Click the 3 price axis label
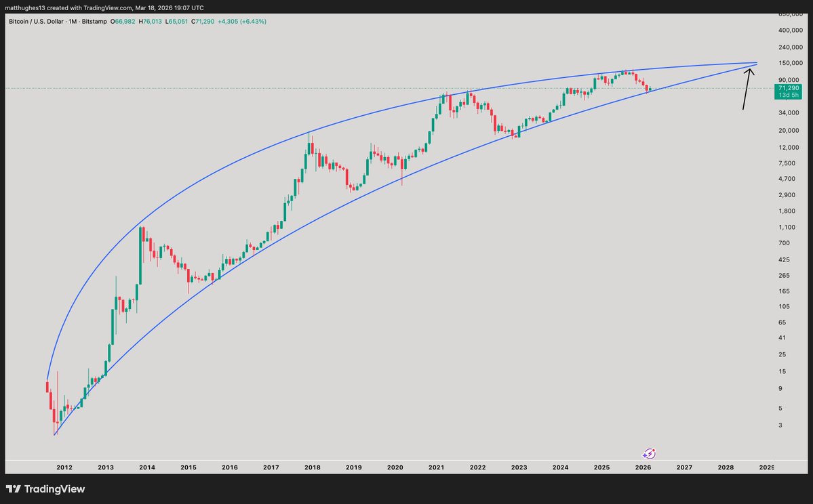813x504 pixels. click(780, 425)
